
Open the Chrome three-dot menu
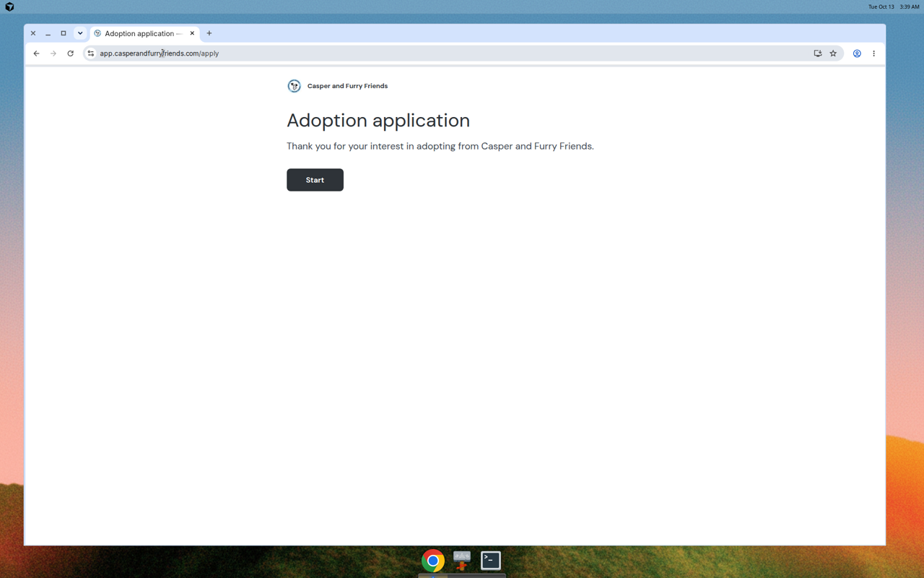click(x=873, y=53)
